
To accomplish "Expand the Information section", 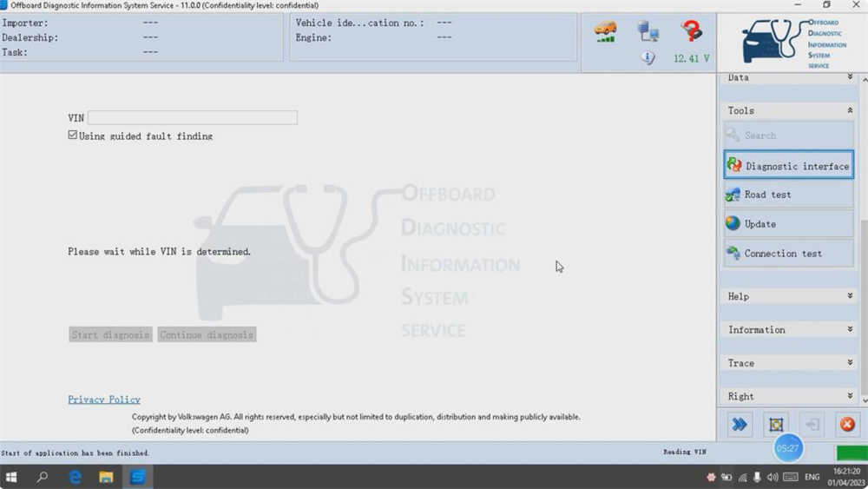I will (x=788, y=329).
